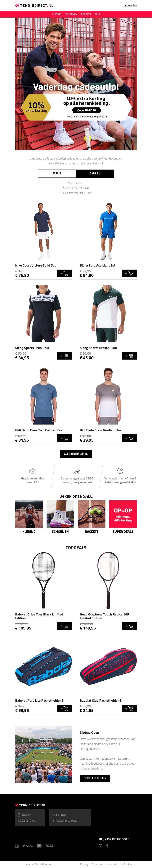Screen dimensions: 152x868
Task: Add Sjeng Sports Brun Polo to cart
Action: (65, 356)
